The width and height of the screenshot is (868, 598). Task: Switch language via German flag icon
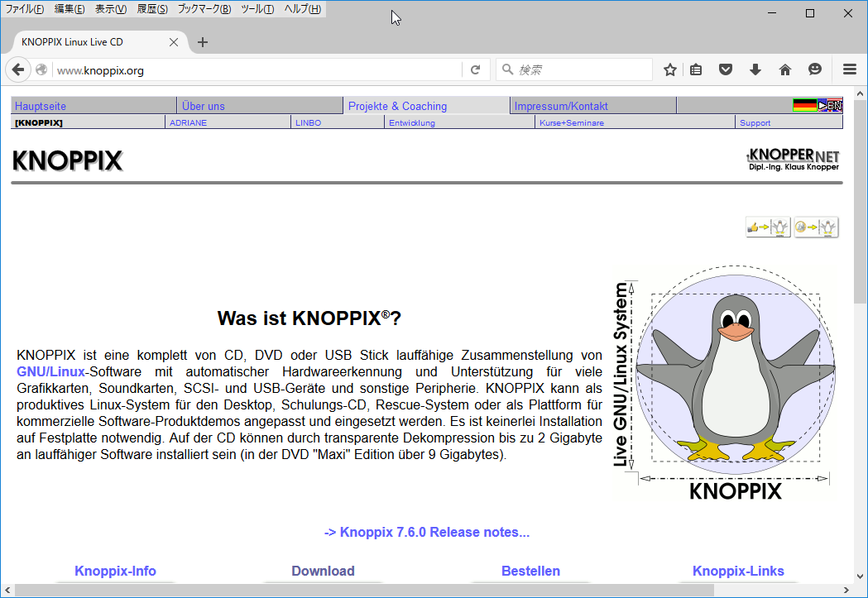click(804, 105)
